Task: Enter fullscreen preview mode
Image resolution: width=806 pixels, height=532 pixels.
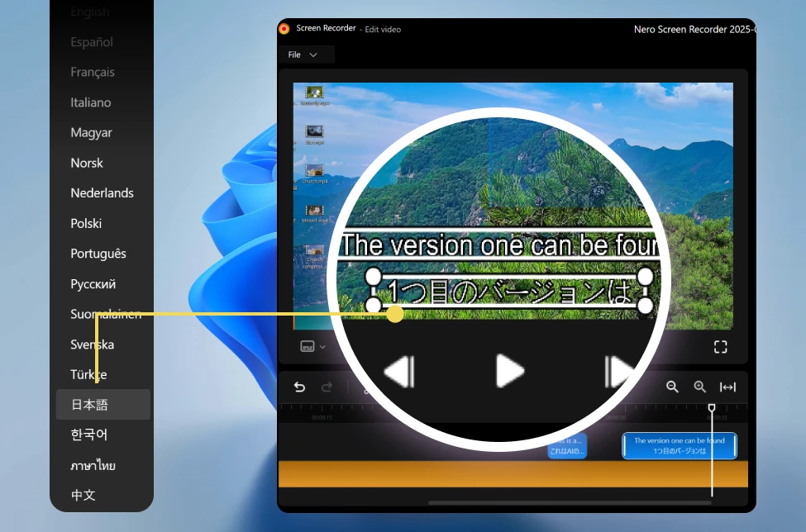Action: [x=721, y=347]
